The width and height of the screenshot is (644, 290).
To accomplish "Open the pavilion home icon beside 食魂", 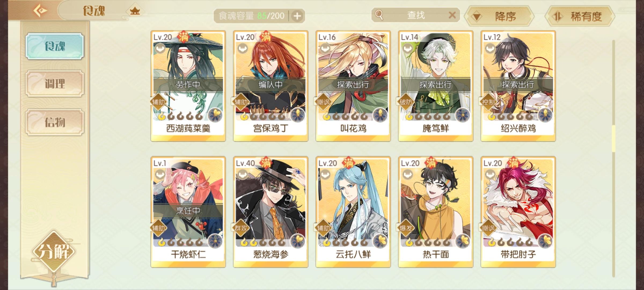I will 135,11.
